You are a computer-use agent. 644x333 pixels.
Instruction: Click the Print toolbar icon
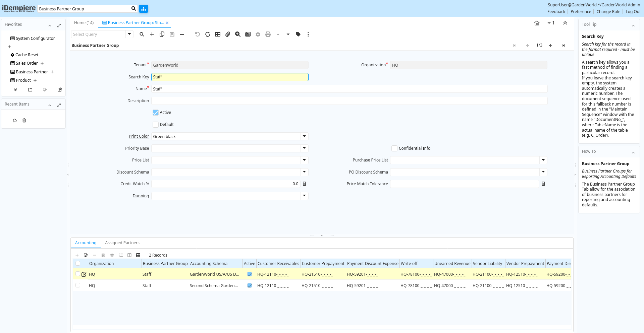click(x=268, y=34)
